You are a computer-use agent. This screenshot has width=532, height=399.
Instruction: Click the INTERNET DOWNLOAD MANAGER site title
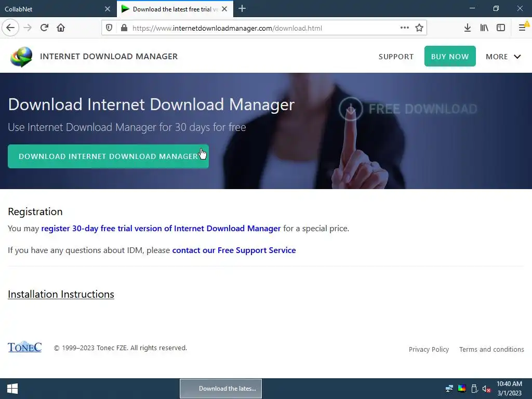[109, 56]
